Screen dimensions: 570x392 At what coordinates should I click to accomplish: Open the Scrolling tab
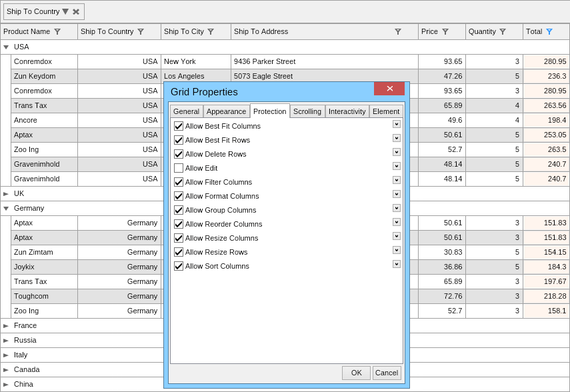(x=307, y=111)
